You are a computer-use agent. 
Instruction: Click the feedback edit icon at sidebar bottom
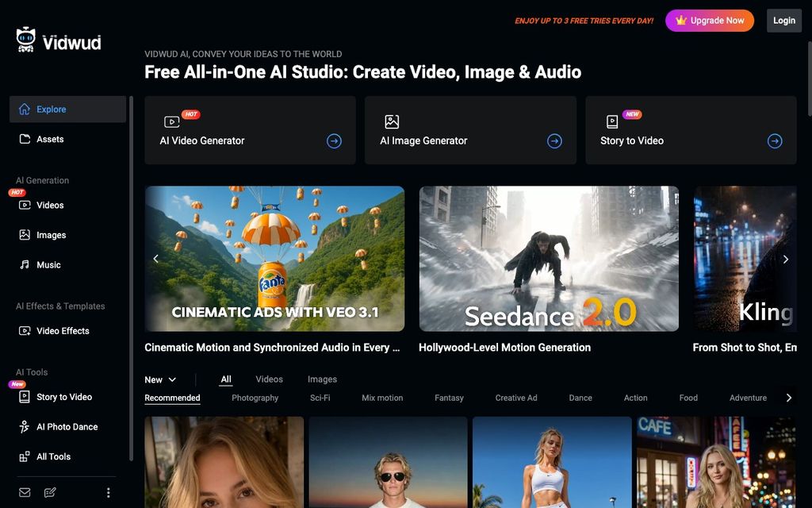click(x=50, y=492)
